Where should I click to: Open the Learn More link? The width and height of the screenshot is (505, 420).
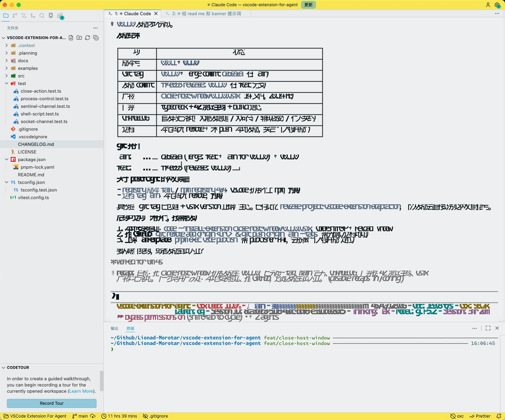point(81,391)
